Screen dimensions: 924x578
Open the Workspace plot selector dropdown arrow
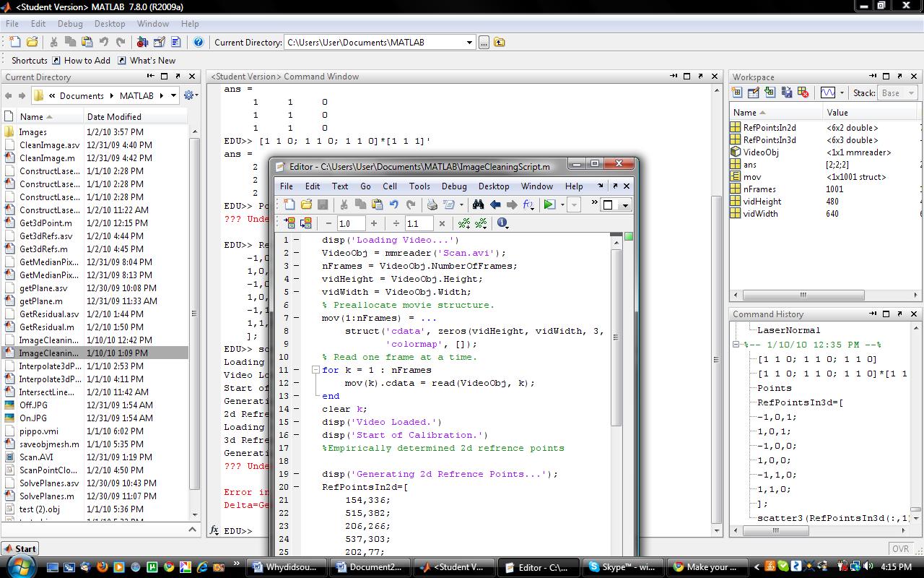842,93
